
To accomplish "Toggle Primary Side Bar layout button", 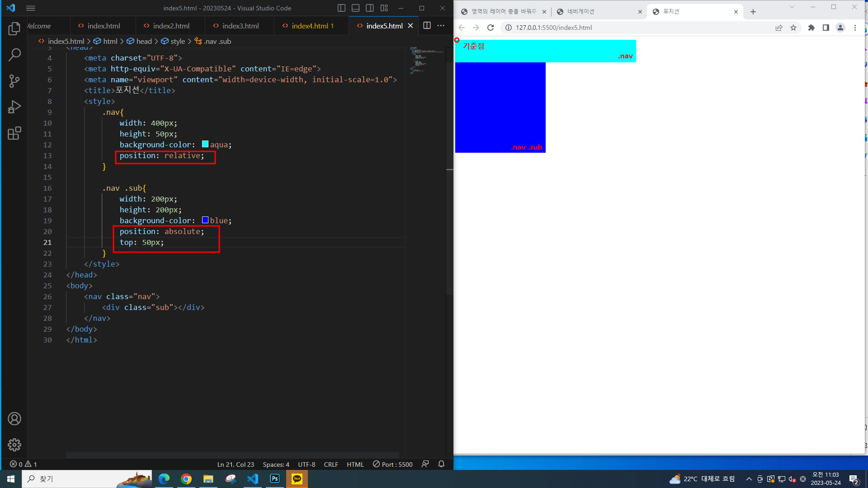I will 341,8.
